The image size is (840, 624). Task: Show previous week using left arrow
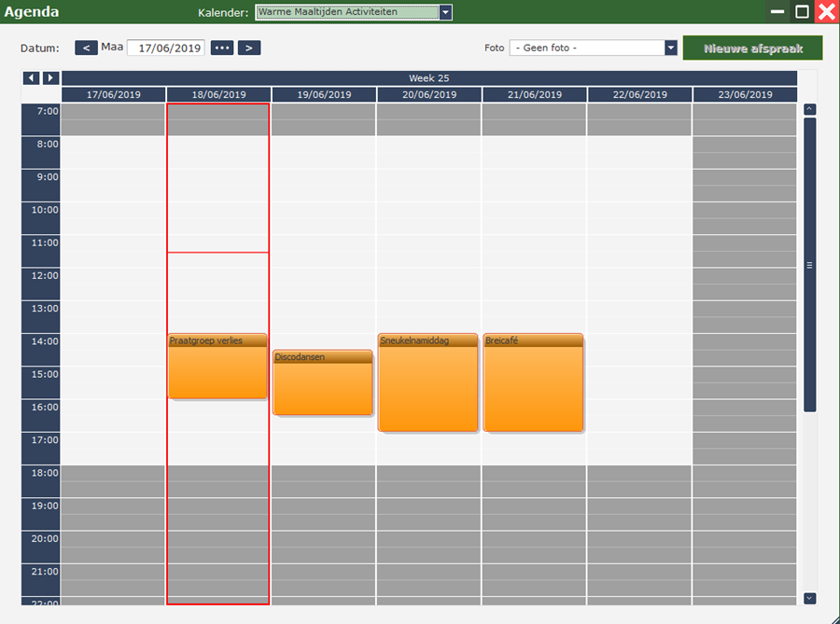click(x=31, y=78)
